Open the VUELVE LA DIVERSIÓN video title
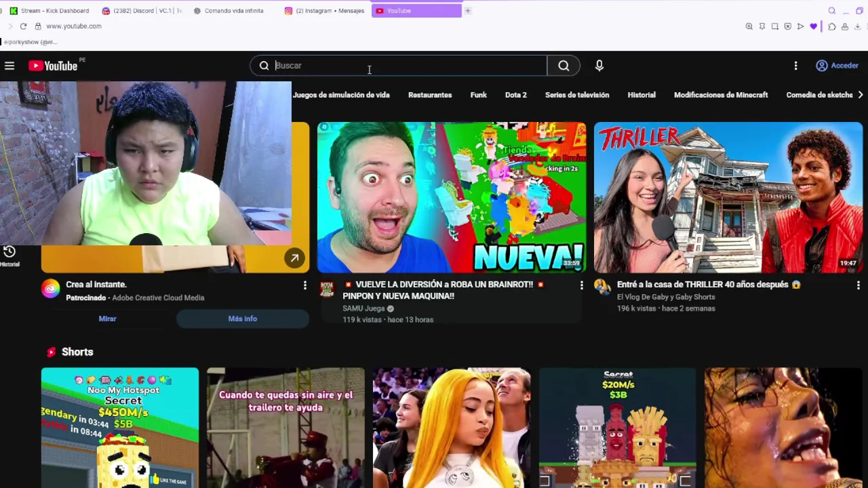Image resolution: width=868 pixels, height=488 pixels. point(444,290)
